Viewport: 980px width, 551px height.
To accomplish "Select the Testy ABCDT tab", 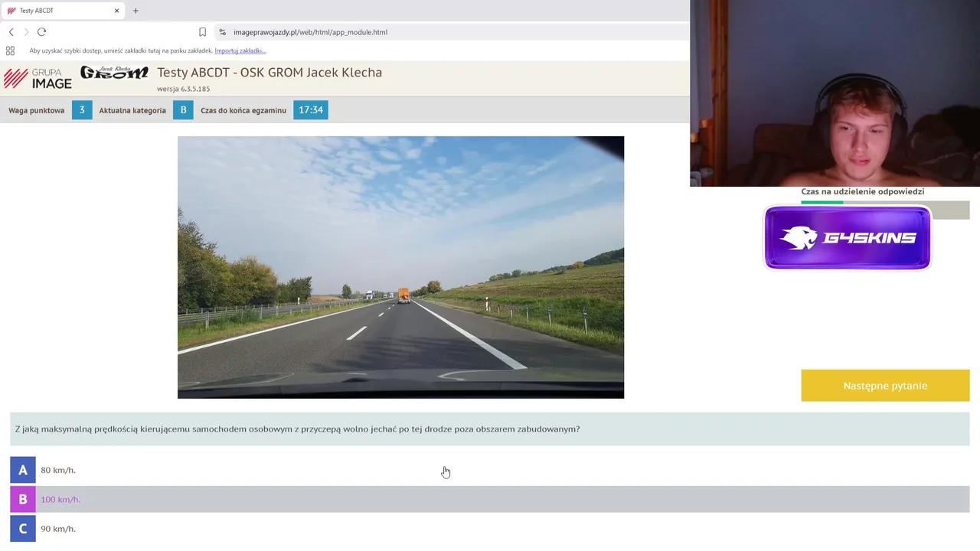I will (63, 11).
